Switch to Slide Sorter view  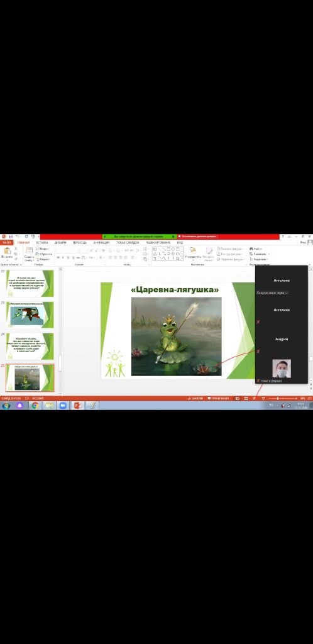246,398
